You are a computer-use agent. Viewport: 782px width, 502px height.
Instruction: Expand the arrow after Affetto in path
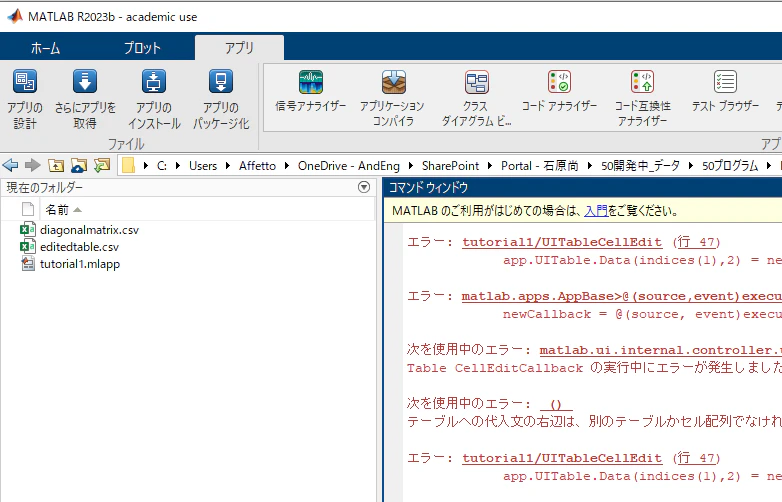[x=287, y=166]
